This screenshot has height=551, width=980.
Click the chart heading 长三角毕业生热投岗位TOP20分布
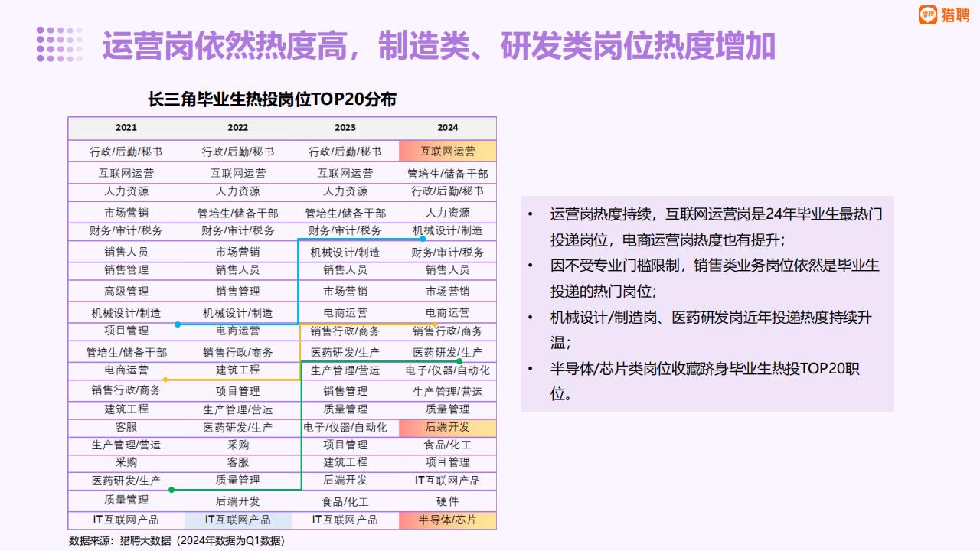272,99
